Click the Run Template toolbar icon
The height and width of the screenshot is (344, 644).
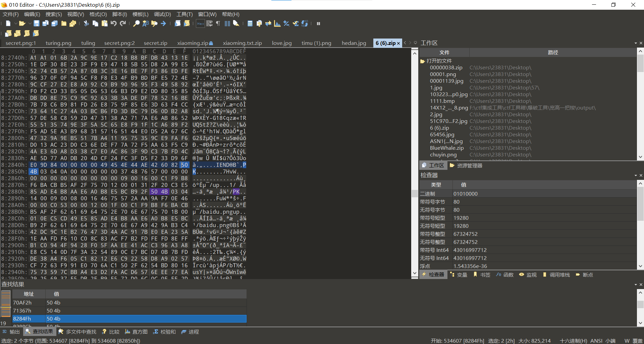[187, 23]
